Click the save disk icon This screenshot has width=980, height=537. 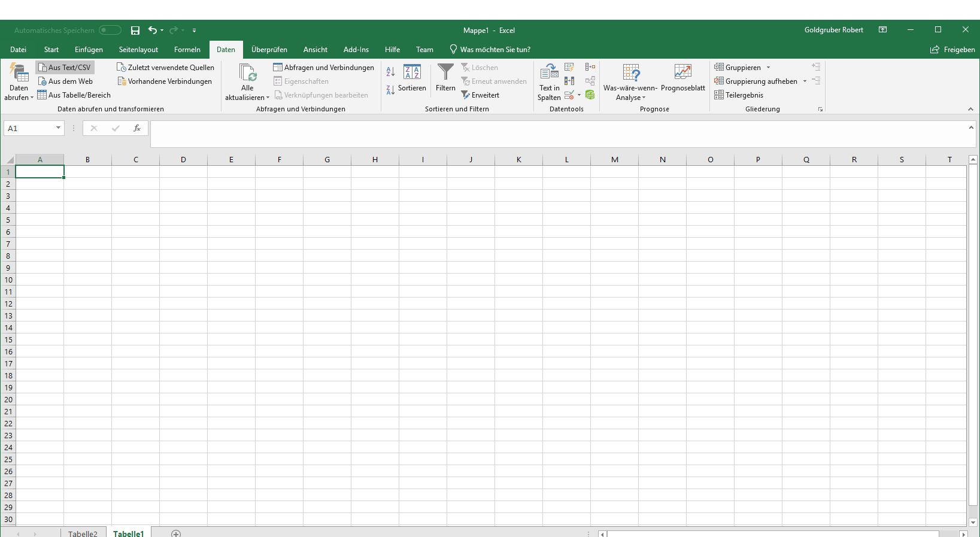click(135, 31)
